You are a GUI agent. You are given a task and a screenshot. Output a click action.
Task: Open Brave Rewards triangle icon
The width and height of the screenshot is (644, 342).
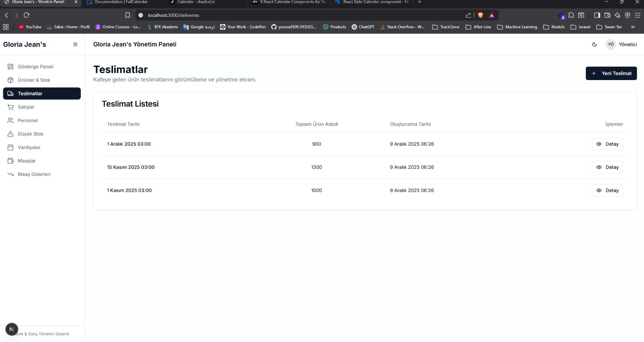point(492,15)
